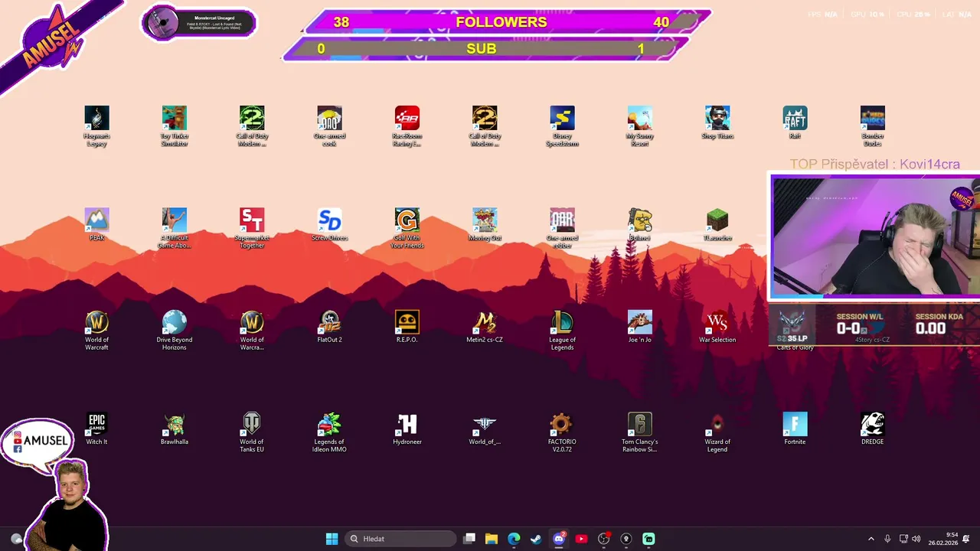Select Legends of Idleon MMO icon
Screen dimensions: 980x551
329,432
